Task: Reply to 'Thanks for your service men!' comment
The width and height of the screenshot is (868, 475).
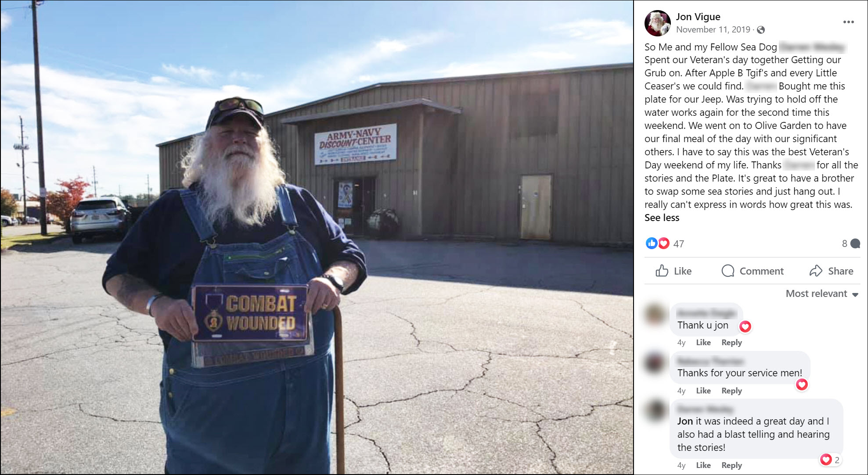Action: coord(731,391)
